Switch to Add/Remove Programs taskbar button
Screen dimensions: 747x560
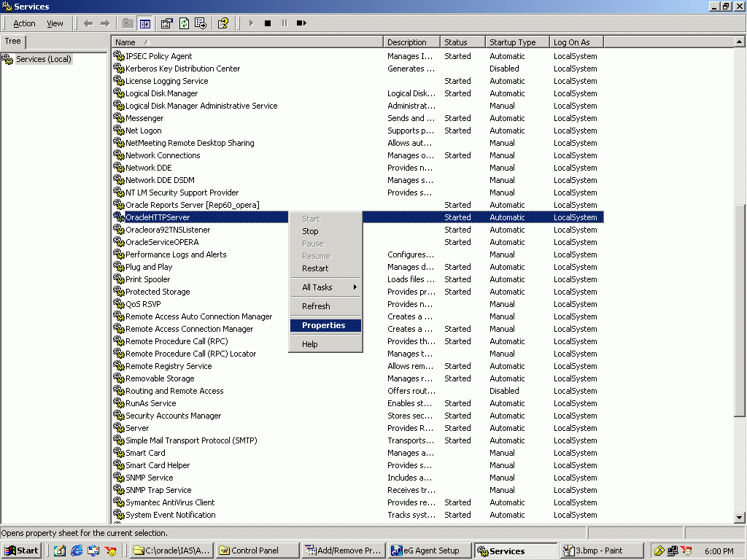pyautogui.click(x=344, y=551)
